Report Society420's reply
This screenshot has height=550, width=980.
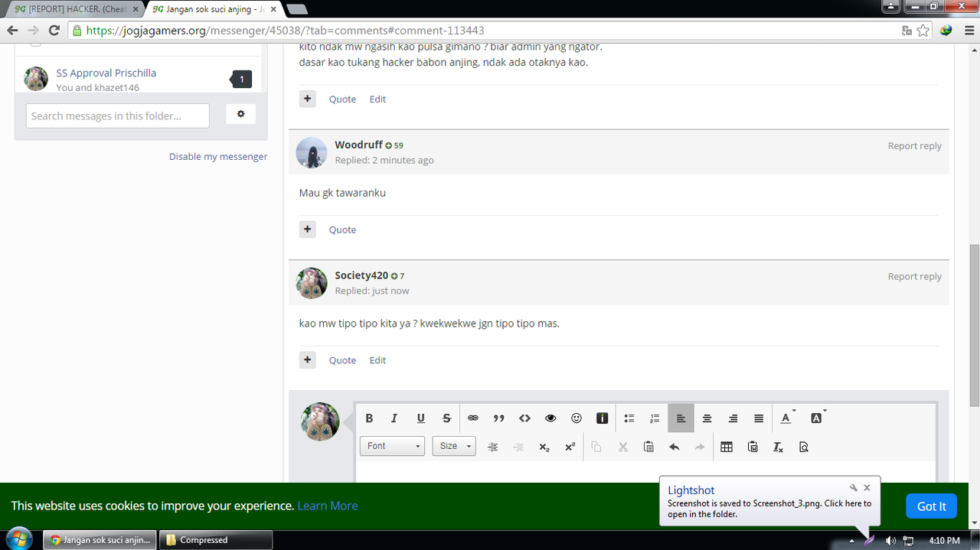914,277
